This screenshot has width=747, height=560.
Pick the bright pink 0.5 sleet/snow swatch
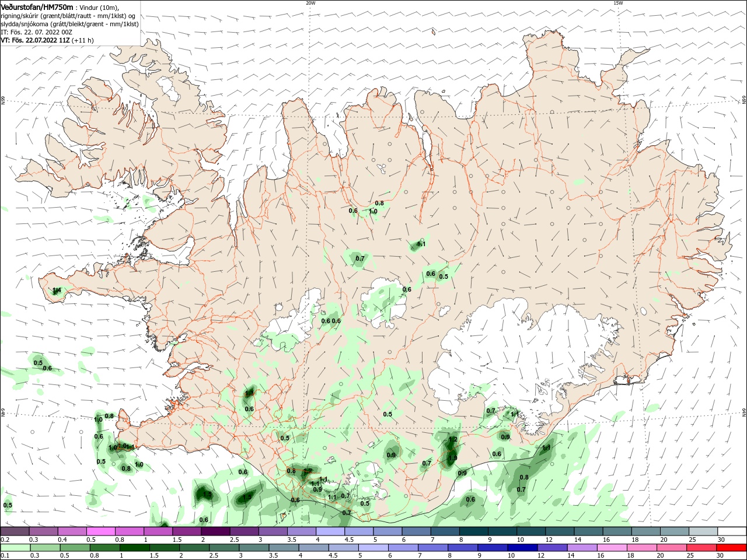coord(100,531)
